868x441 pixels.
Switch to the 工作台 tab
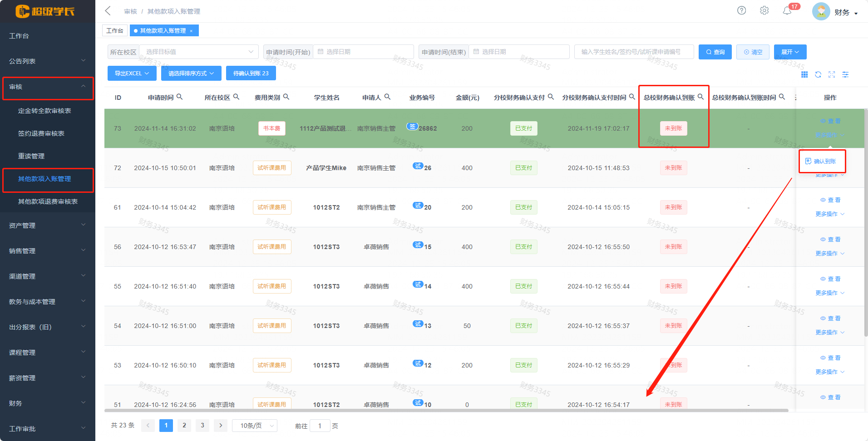(x=114, y=30)
